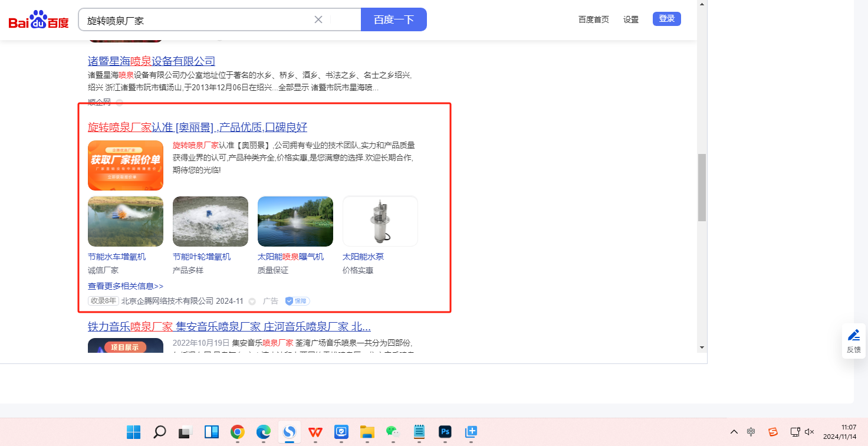This screenshot has height=446, width=868.
Task: Click the 节能水车增氧机 product image
Action: pyautogui.click(x=126, y=221)
